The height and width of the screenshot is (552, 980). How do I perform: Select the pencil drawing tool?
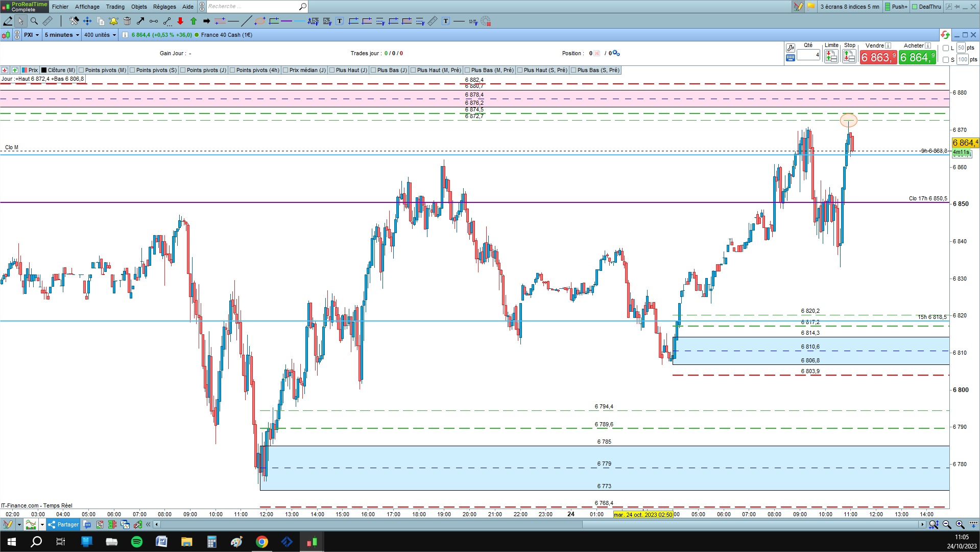[x=8, y=21]
